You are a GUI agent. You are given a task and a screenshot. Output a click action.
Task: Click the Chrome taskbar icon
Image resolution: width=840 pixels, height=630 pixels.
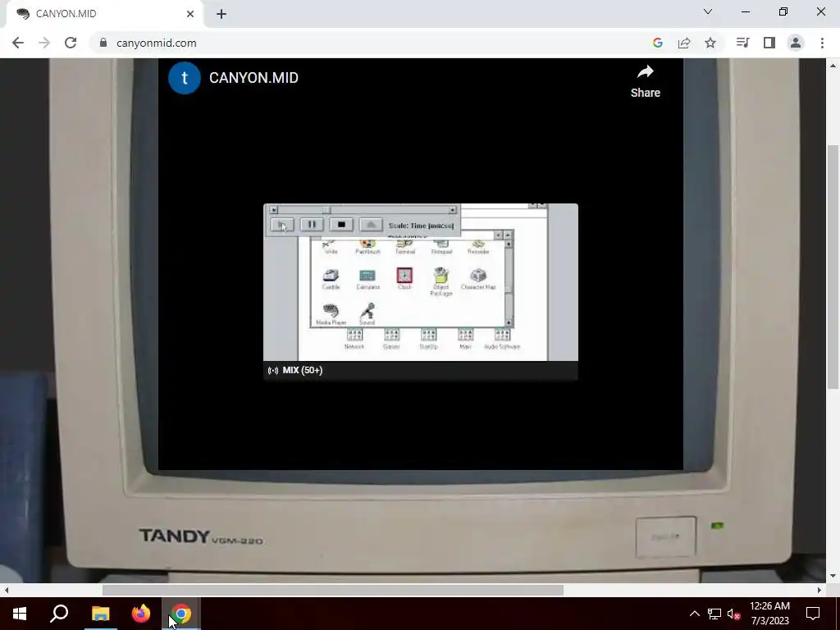[181, 614]
